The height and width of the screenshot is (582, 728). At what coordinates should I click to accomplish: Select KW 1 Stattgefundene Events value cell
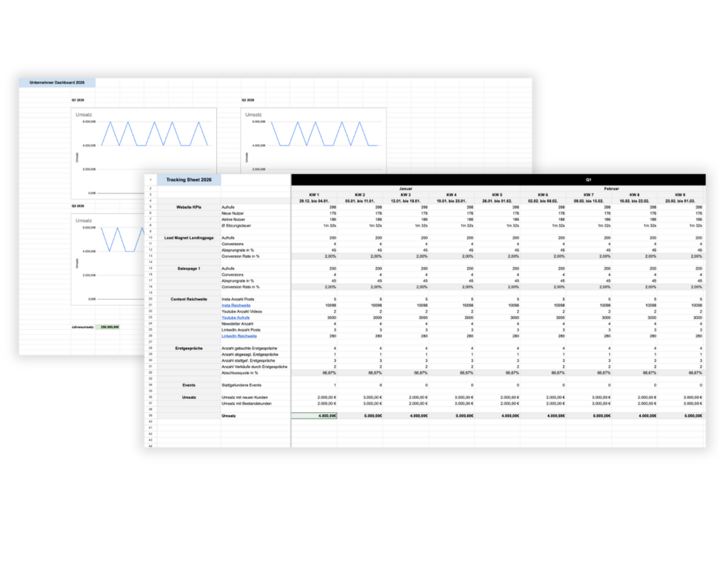(314, 384)
